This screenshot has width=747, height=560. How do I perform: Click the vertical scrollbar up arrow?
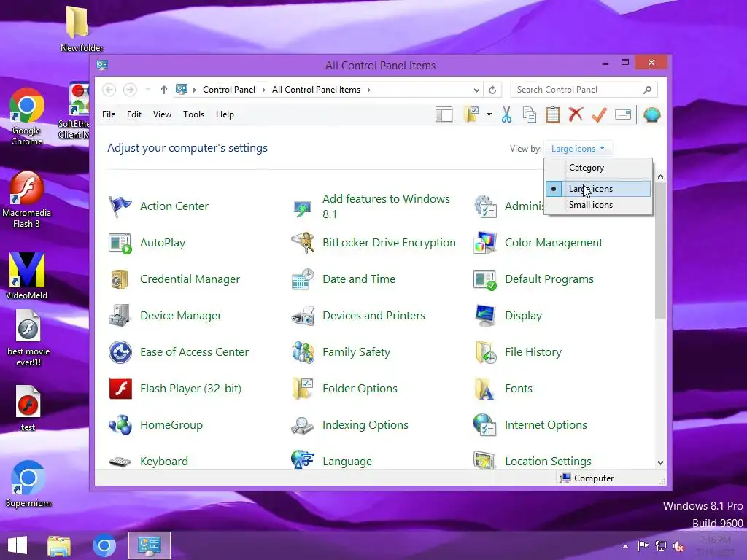pyautogui.click(x=660, y=176)
